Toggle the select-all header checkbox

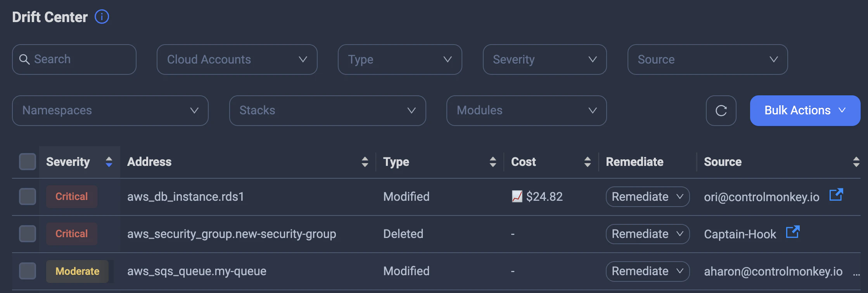(x=28, y=162)
